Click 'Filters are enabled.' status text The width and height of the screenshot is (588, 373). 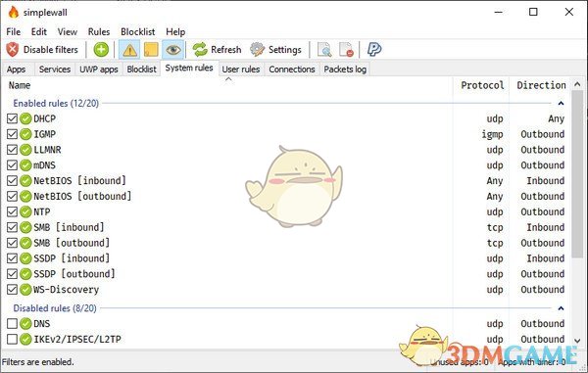pyautogui.click(x=38, y=362)
